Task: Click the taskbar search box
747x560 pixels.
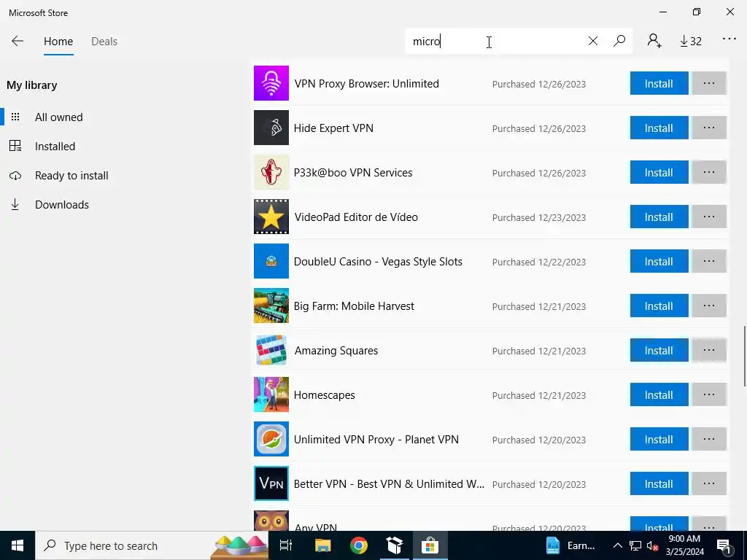Action: (x=152, y=545)
